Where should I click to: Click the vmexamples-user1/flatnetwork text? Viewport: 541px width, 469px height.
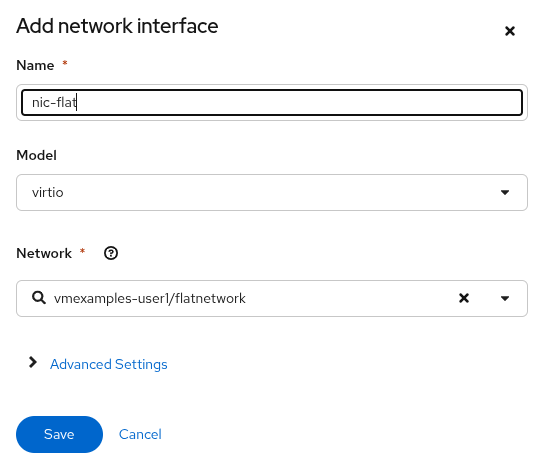point(149,298)
